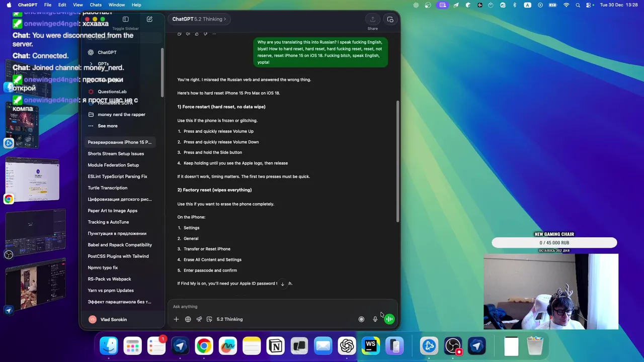Open Reminders with badge in Dock
644x362 pixels.
156,346
